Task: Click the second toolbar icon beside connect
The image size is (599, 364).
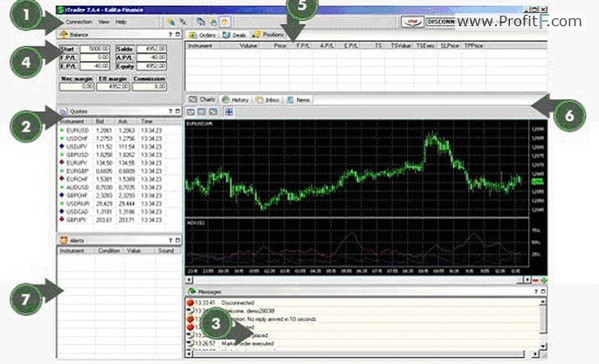Action: (x=183, y=22)
